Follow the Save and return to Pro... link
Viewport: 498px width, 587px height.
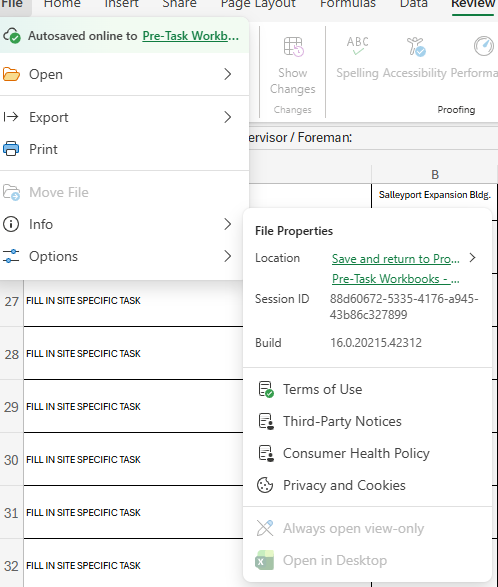coord(395,259)
